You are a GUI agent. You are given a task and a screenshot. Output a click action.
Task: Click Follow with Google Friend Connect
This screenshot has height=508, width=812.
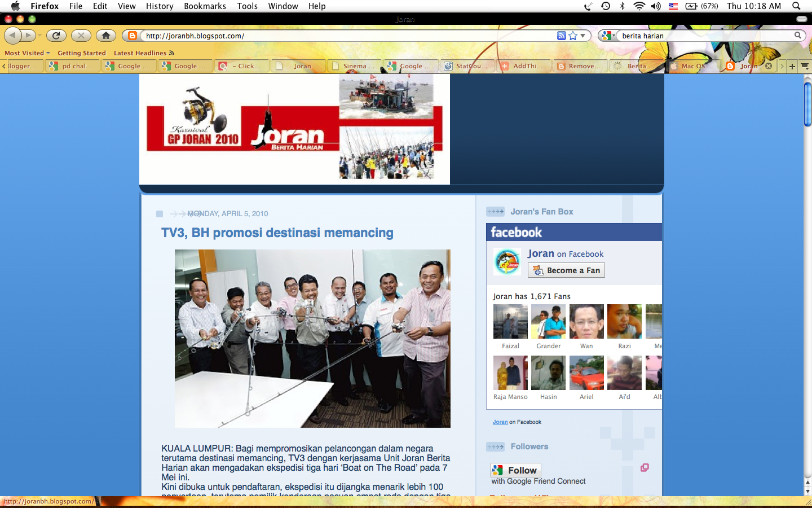pos(515,470)
